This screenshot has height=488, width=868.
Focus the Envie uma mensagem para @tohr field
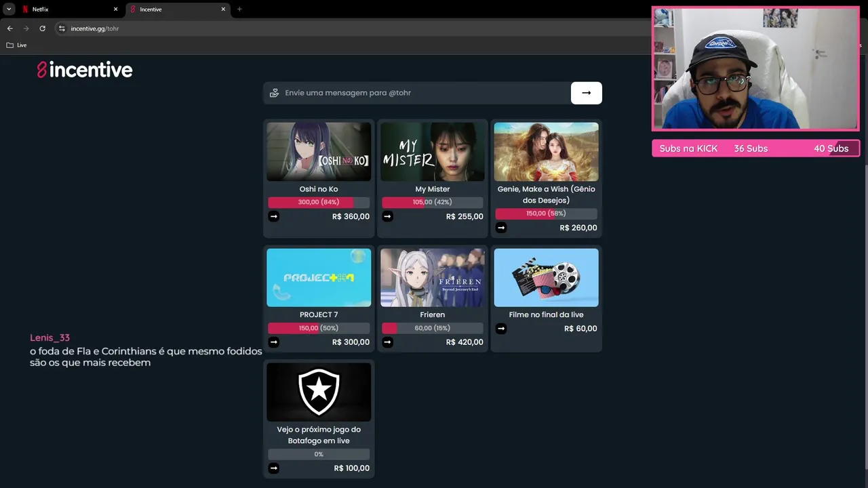pos(417,93)
